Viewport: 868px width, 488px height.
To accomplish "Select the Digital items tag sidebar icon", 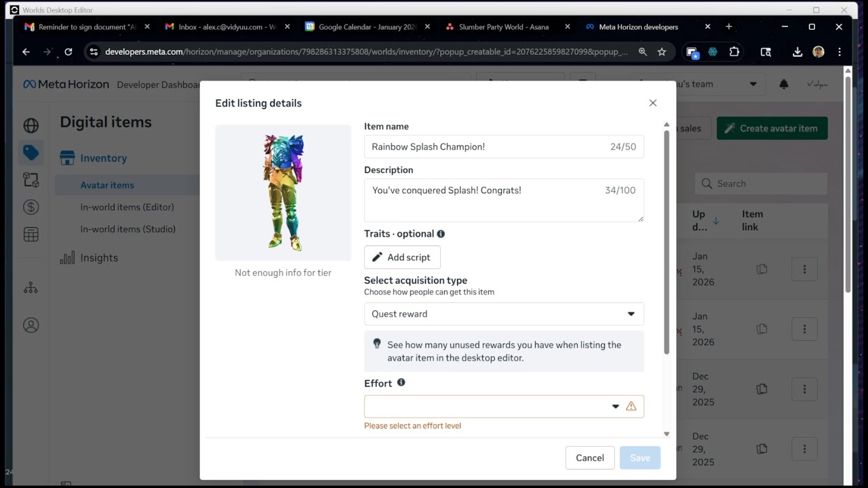I will [x=31, y=152].
